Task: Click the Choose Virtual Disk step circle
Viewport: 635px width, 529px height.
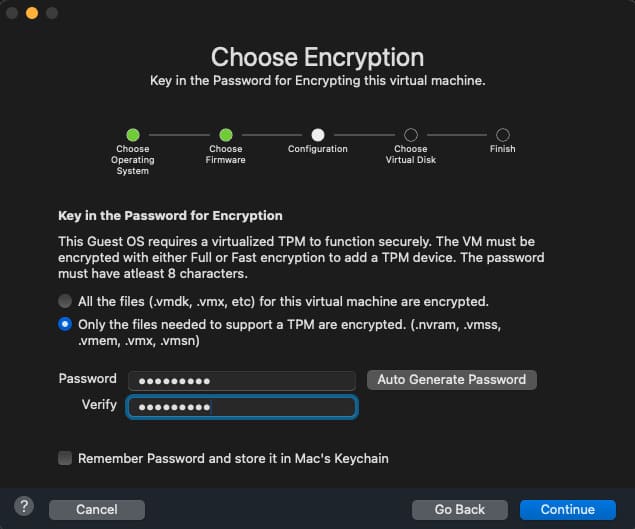Action: (x=411, y=134)
